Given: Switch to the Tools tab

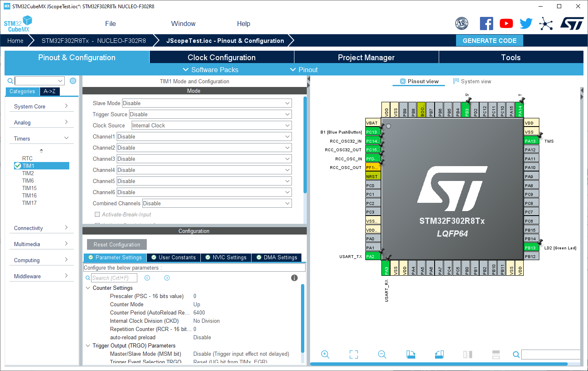Looking at the screenshot, I should (511, 57).
